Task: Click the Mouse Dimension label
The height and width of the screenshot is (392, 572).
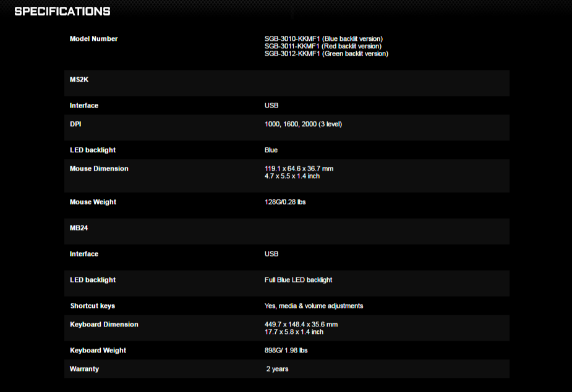Action: (99, 169)
